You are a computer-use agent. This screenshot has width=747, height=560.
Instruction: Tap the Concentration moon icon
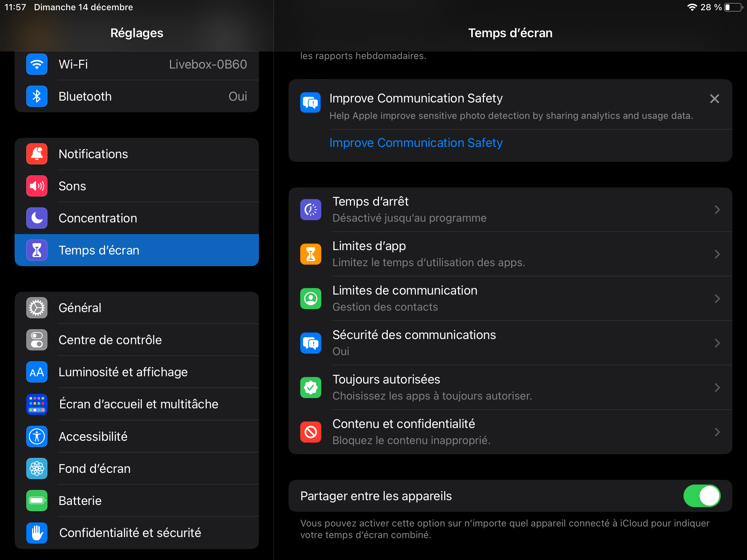point(37,218)
